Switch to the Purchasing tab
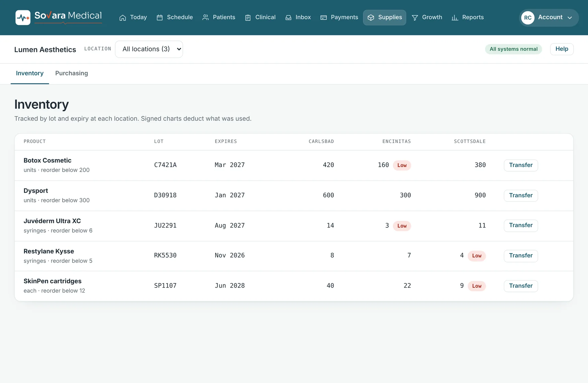588x383 pixels. pyautogui.click(x=71, y=73)
